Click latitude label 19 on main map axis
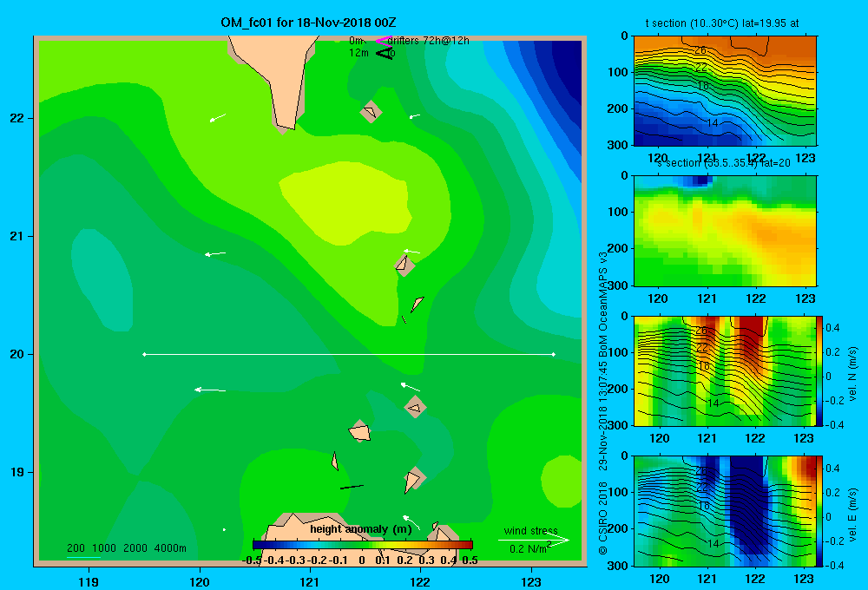The width and height of the screenshot is (868, 590). [x=17, y=472]
